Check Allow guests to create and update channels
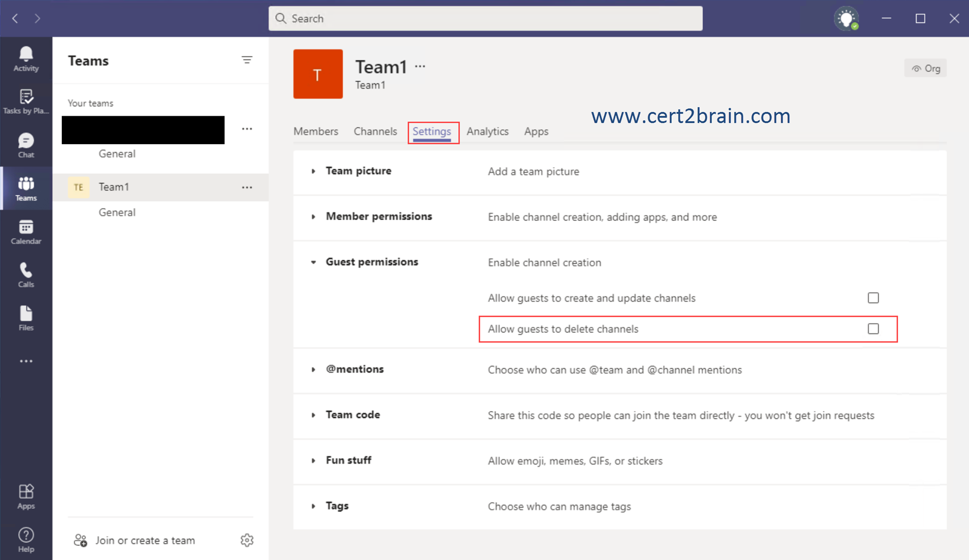The image size is (969, 560). pos(873,298)
